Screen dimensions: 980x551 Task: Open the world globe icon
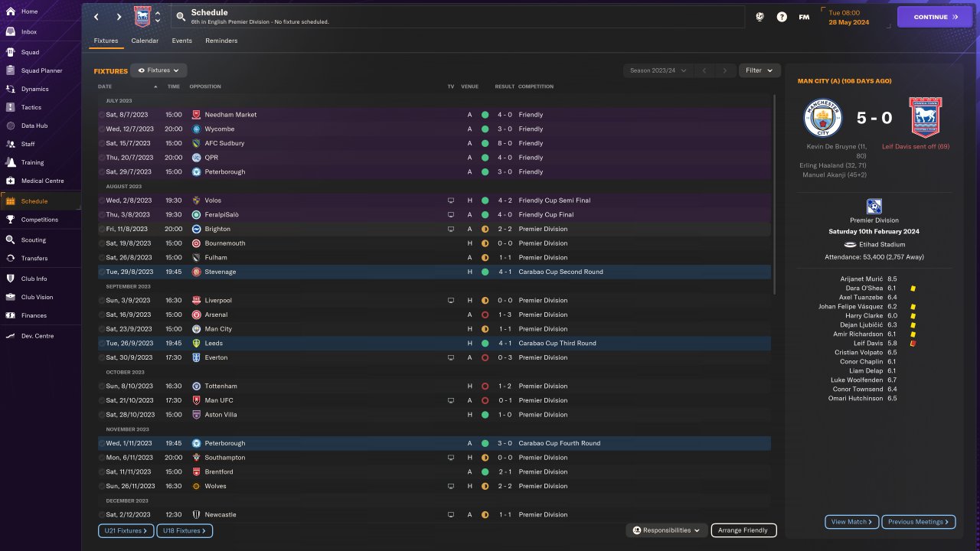pos(759,17)
